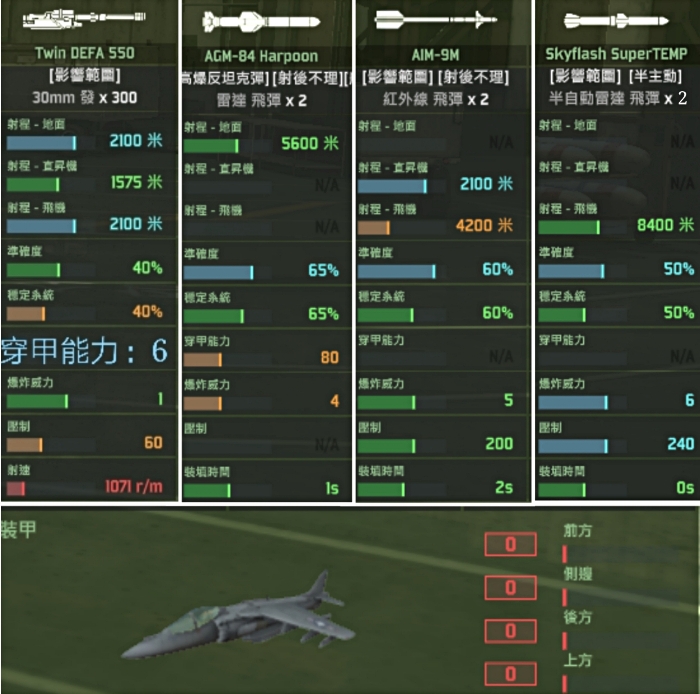Click the AIM-9M missile silhouette icon
Viewport: 700px width, 694px height.
tap(436, 20)
